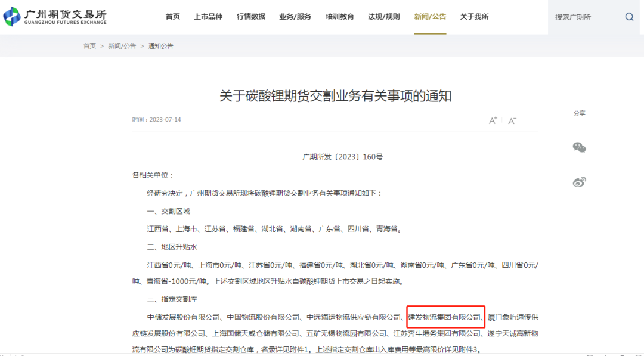Click the document number 广期所发〔2023〕160号
The image size is (644, 356).
[342, 157]
